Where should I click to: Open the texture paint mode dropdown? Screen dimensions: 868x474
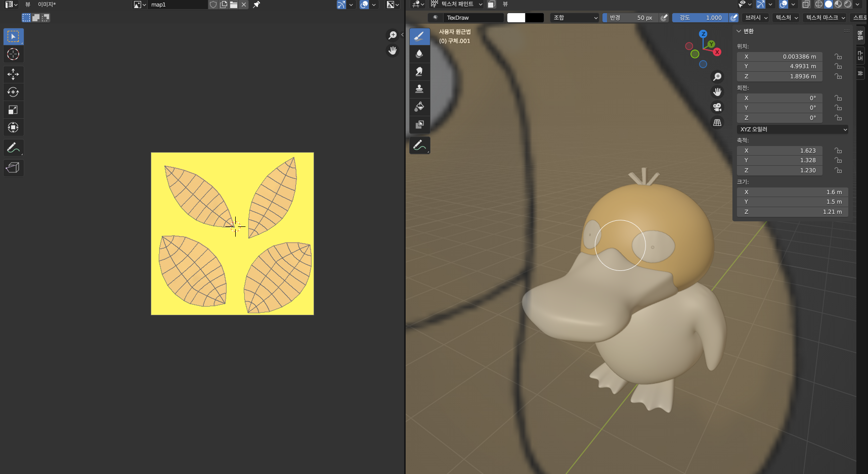pos(457,5)
